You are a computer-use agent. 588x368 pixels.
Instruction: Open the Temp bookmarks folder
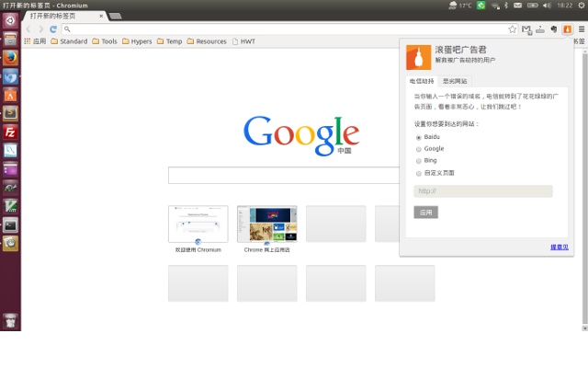point(169,41)
